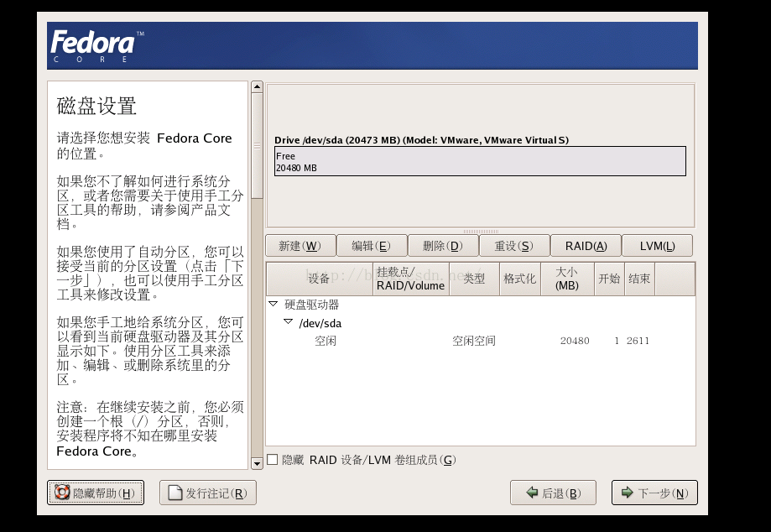
Task: Click the 重设(S) button
Action: pyautogui.click(x=514, y=246)
